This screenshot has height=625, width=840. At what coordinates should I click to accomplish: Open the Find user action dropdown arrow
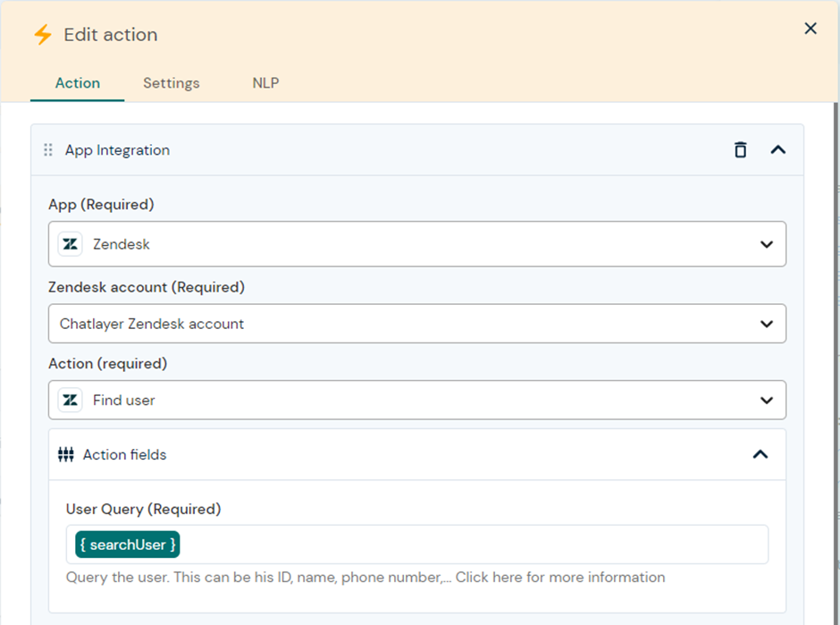(x=766, y=401)
